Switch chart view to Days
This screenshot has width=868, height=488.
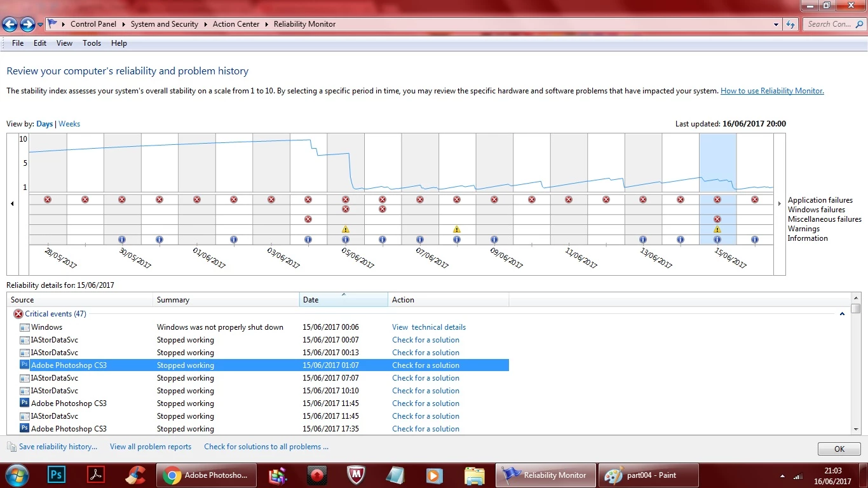coord(44,124)
